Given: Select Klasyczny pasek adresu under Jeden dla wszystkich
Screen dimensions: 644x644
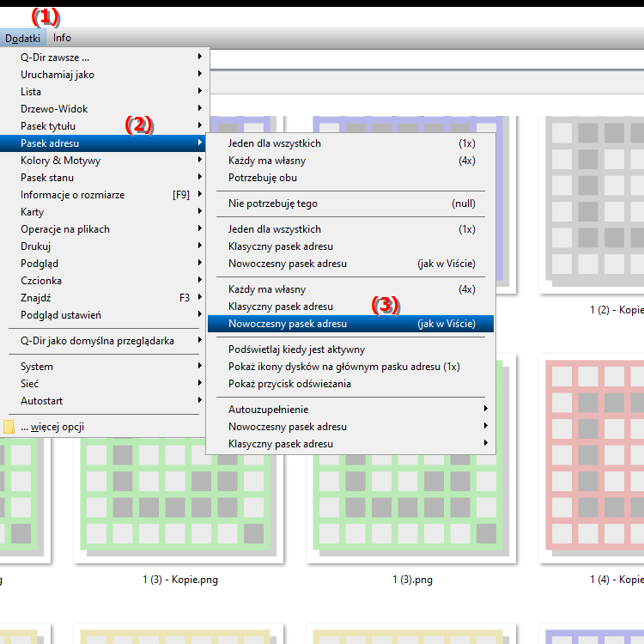Looking at the screenshot, I should [350, 246].
